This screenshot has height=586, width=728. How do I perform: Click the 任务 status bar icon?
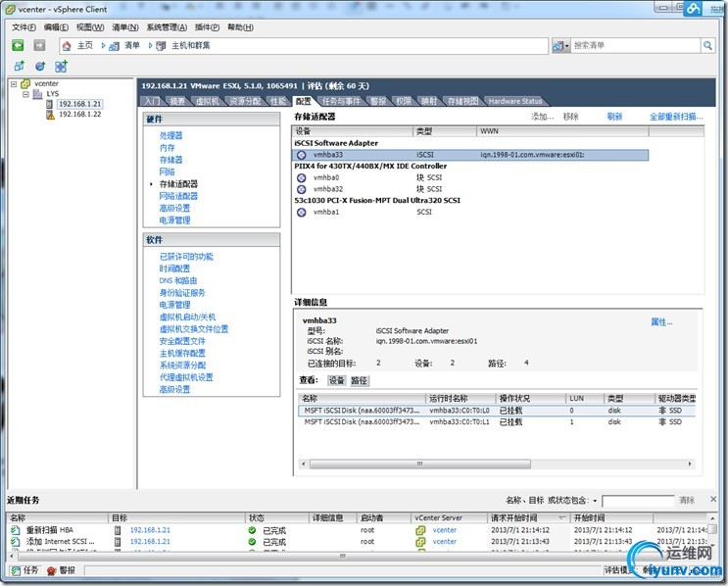tap(16, 570)
